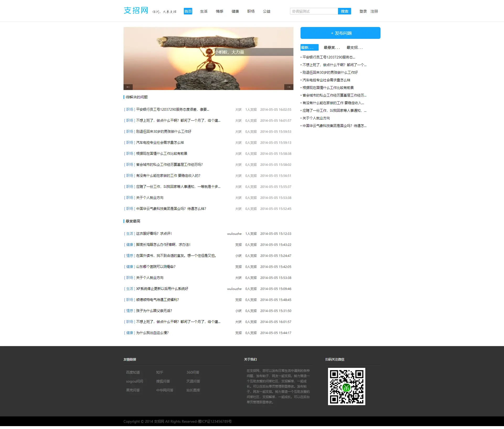This screenshot has height=429, width=504.
Task: Open sidebar item 刚退伍回来30岁的男孩做什么工作好
Action: click(x=330, y=72)
